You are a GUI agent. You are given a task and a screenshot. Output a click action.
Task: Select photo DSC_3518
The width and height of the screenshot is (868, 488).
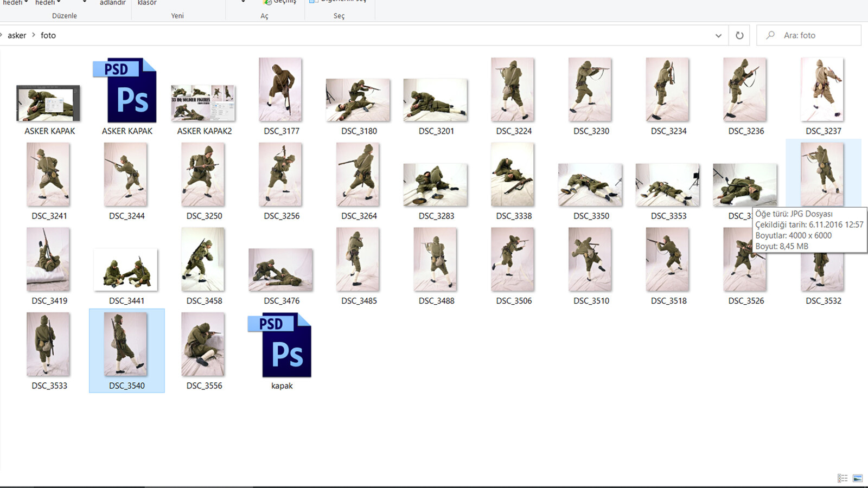[x=667, y=259]
